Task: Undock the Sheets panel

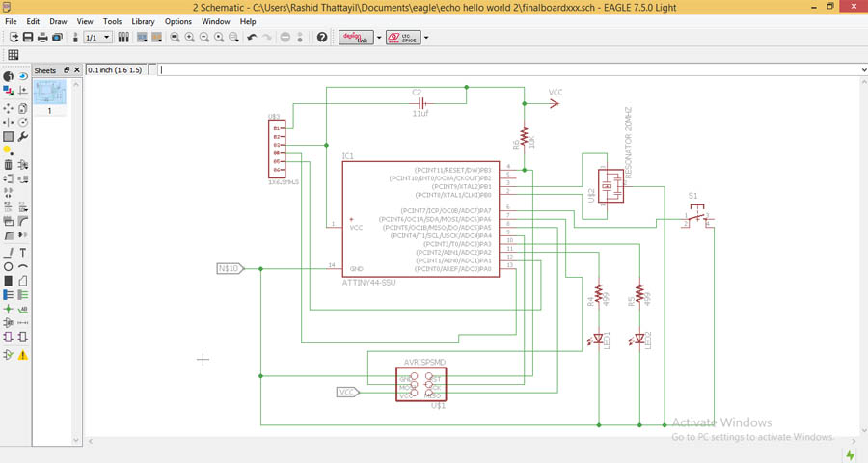Action: pos(67,69)
